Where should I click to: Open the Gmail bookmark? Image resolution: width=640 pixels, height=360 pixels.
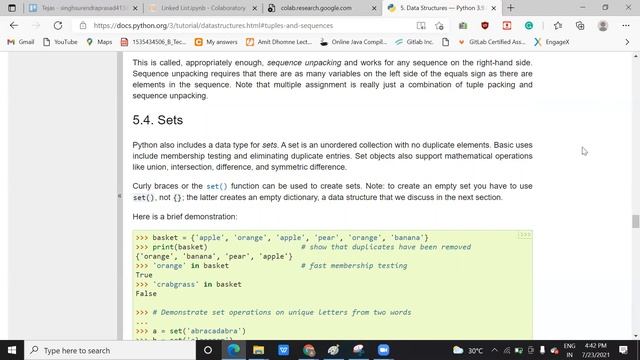coord(21,42)
